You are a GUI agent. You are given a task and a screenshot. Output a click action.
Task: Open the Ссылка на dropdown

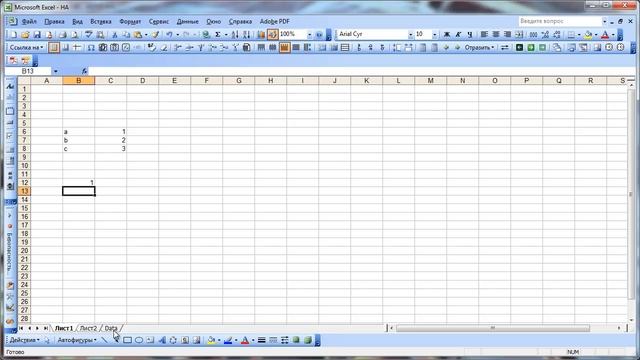click(x=27, y=48)
